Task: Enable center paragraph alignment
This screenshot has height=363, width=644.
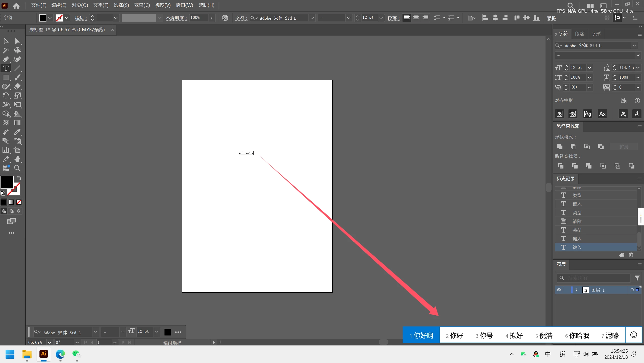Action: point(416,18)
